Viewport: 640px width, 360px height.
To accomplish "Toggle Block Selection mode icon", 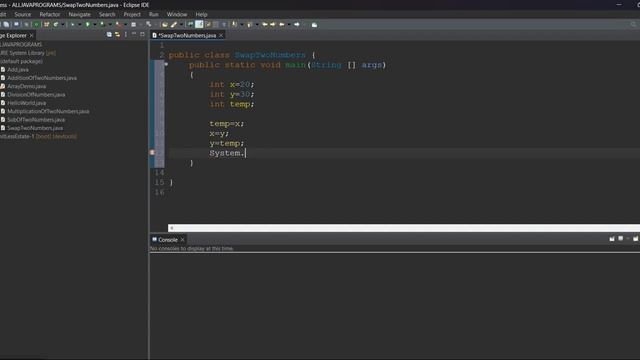I will coord(216,24).
